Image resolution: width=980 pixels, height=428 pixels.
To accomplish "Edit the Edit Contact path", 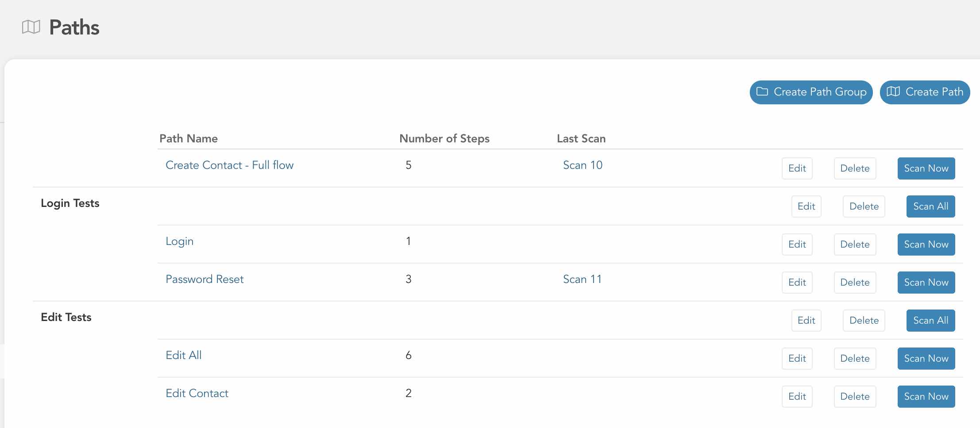I will click(x=797, y=397).
